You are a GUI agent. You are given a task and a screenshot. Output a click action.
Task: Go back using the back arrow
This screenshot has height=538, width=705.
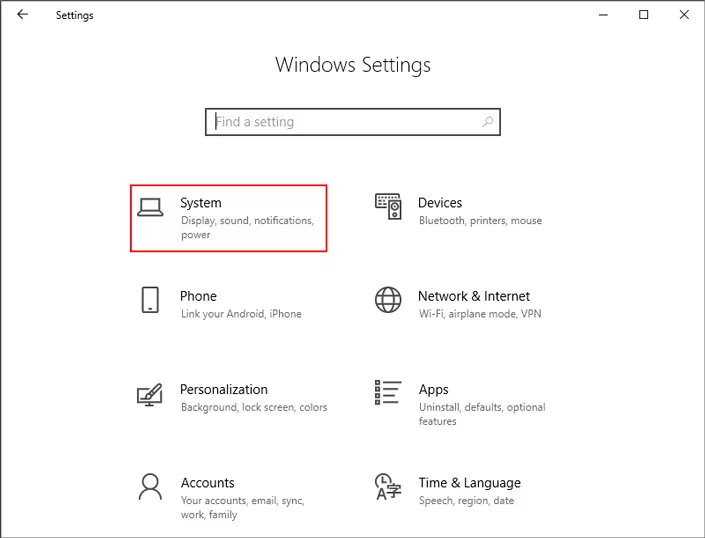pyautogui.click(x=22, y=15)
